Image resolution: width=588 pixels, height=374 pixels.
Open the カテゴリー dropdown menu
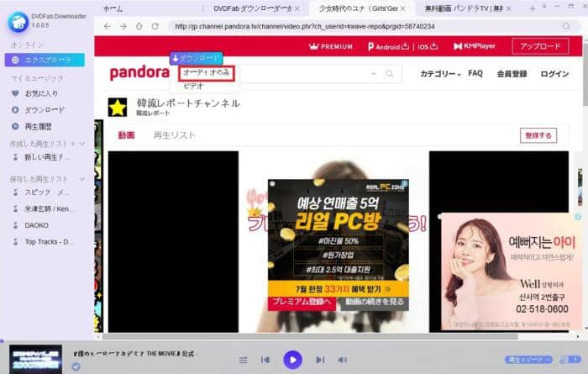(x=440, y=74)
